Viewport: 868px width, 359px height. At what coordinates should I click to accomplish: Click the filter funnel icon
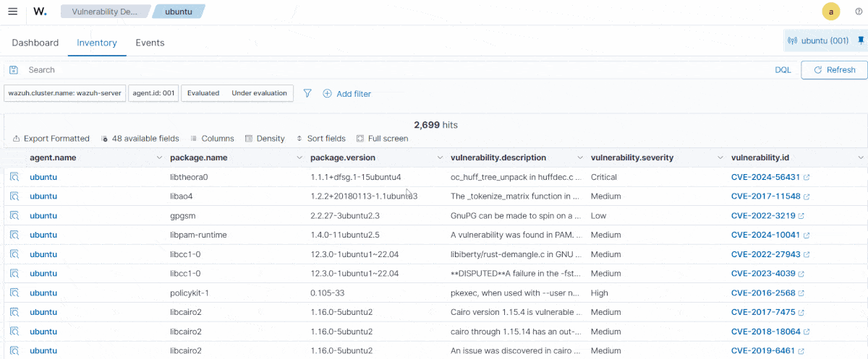coord(307,93)
